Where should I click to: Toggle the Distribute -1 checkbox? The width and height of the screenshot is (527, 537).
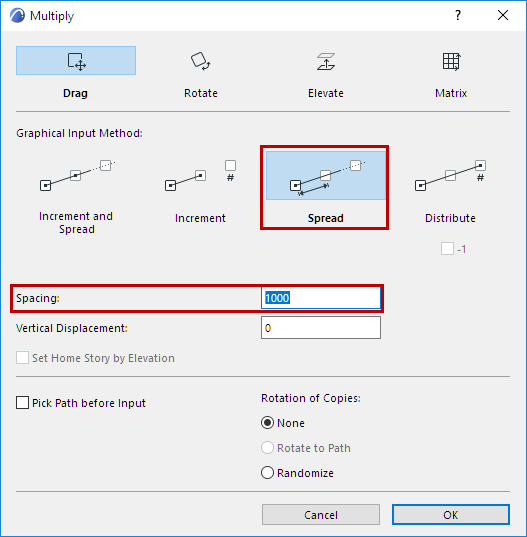coord(447,249)
